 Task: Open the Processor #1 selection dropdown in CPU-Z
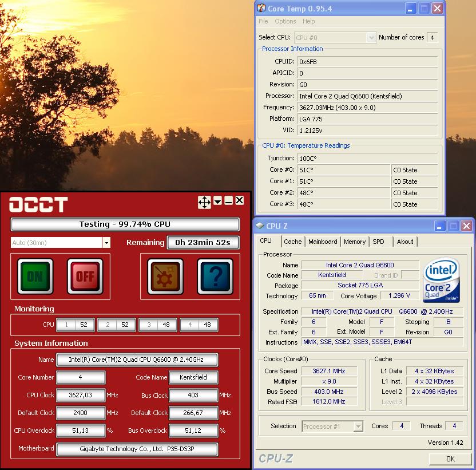359,426
